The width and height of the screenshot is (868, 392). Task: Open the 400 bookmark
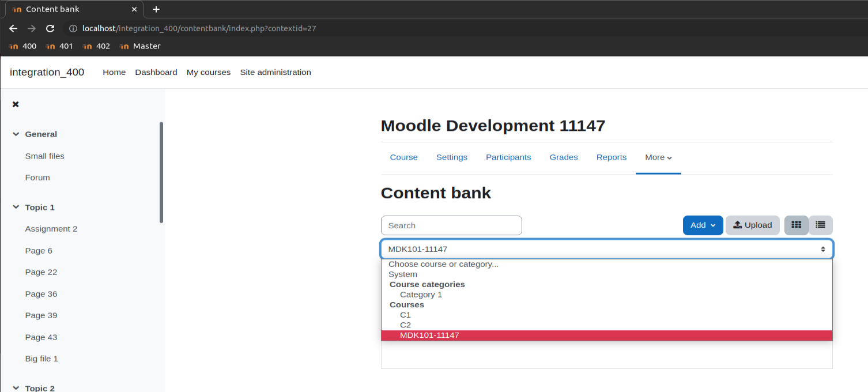(x=23, y=46)
